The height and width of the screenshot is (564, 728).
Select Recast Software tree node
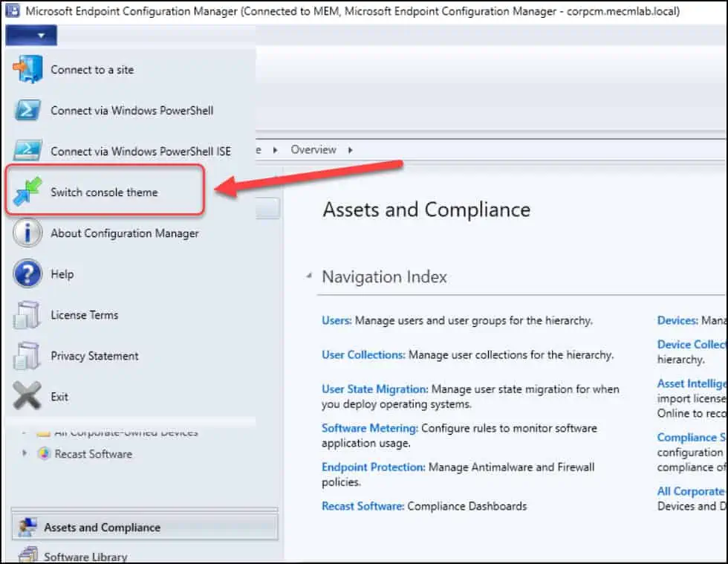(x=94, y=454)
